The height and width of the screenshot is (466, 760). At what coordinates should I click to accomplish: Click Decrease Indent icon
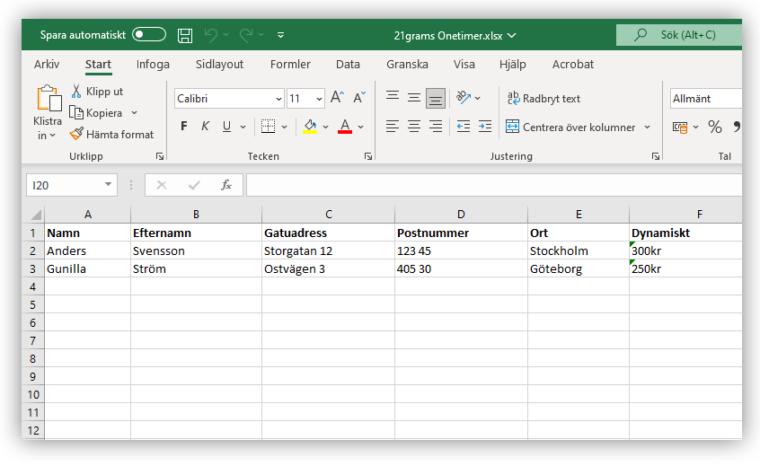463,127
